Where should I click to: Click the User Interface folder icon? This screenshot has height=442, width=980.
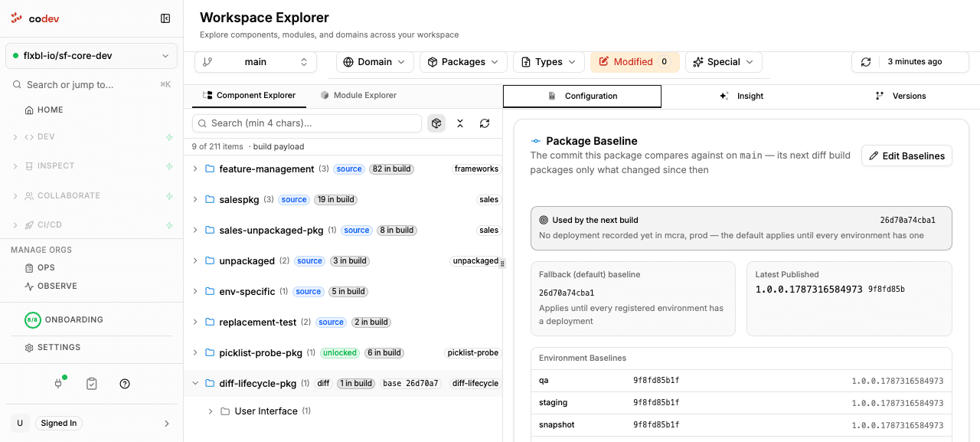tap(225, 411)
